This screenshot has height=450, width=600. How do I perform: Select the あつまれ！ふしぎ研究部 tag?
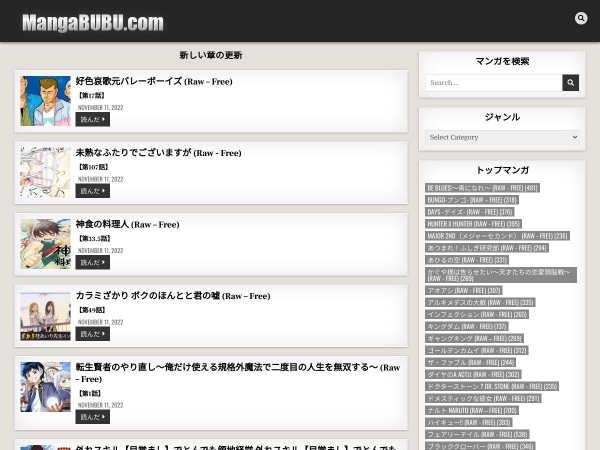click(487, 248)
